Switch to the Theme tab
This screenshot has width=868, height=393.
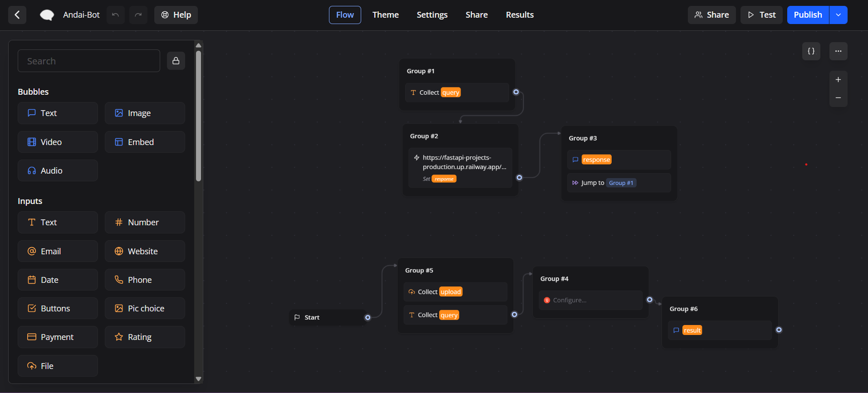click(x=385, y=15)
